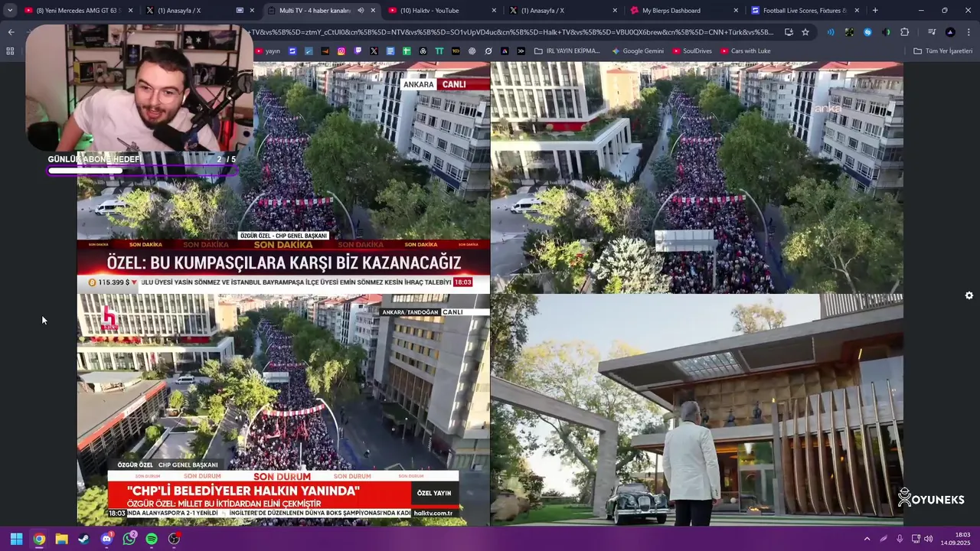
Task: Click the install app icon in address bar
Action: pyautogui.click(x=789, y=32)
